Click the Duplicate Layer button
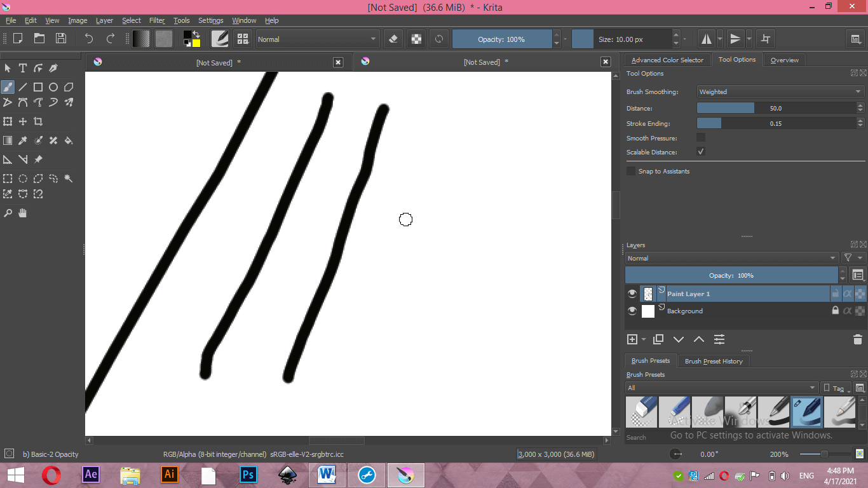Image resolution: width=868 pixels, height=488 pixels. (x=658, y=339)
